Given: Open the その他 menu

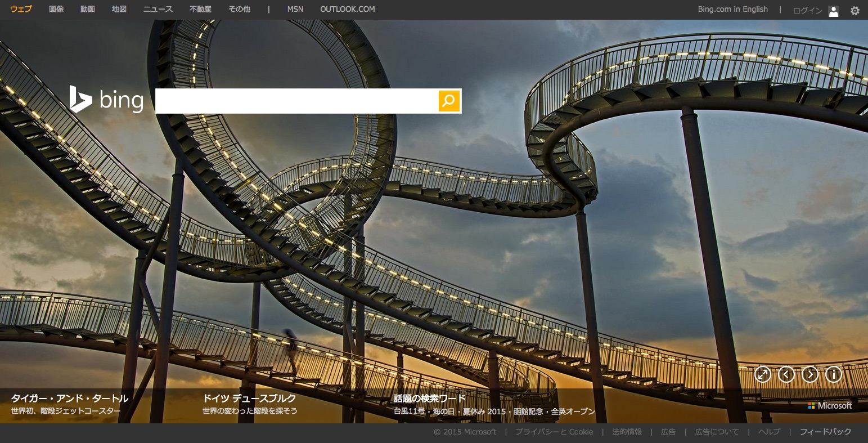Looking at the screenshot, I should pyautogui.click(x=239, y=9).
